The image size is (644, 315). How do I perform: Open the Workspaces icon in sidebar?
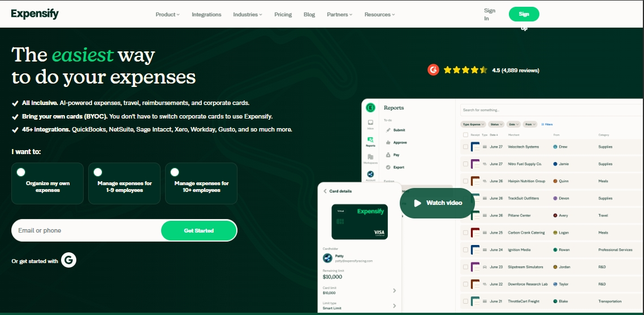[x=370, y=157]
